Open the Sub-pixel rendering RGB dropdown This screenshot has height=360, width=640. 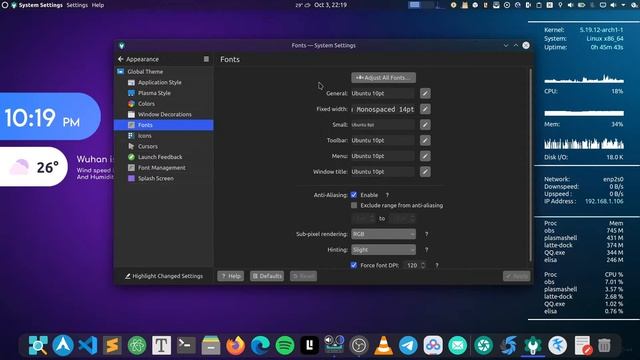383,234
